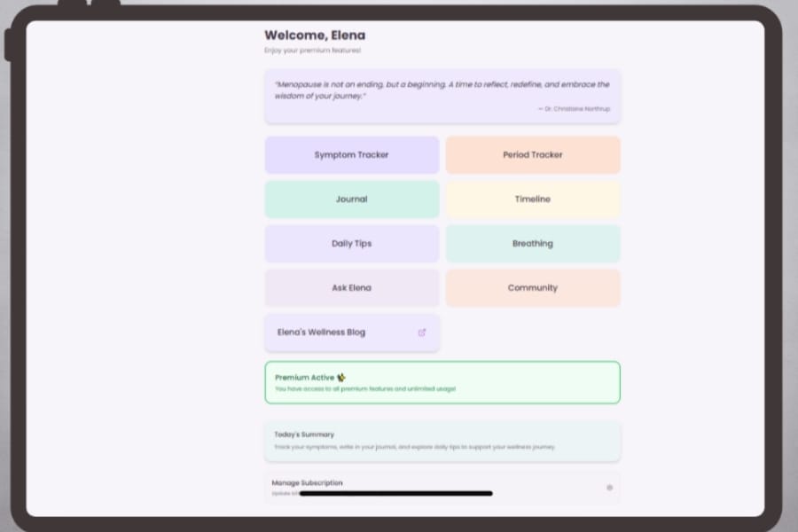The image size is (798, 532).
Task: Click the Welcome, Elena heading
Action: point(315,35)
